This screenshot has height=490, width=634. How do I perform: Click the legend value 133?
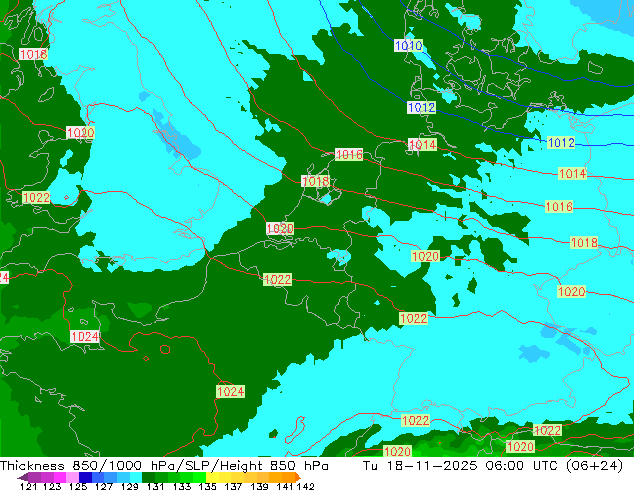click(181, 486)
